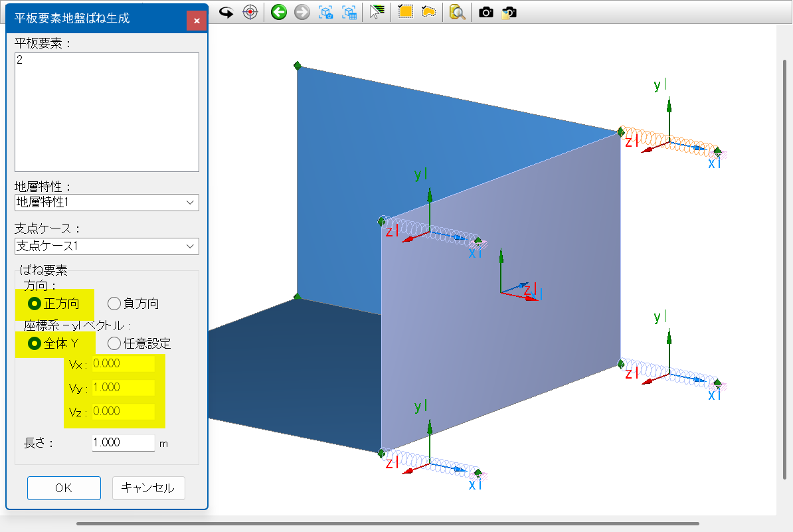Click the horizontal scrollbar below the view
The image size is (793, 532).
[x=388, y=524]
